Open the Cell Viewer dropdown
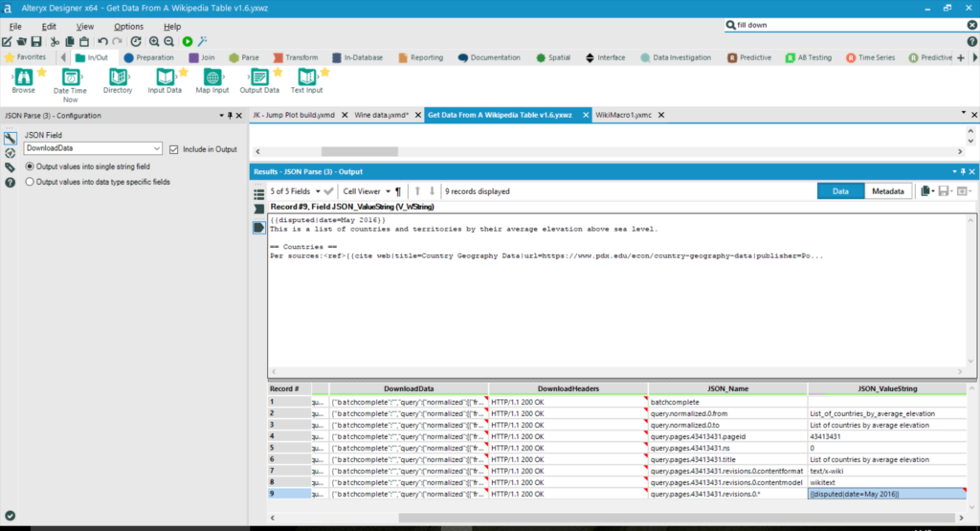The height and width of the screenshot is (531, 980). (x=367, y=191)
